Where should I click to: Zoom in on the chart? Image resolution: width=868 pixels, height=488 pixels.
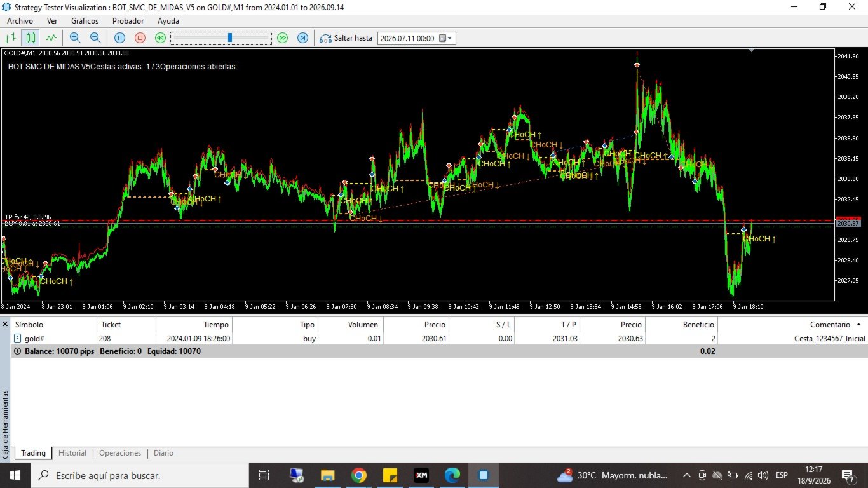click(x=75, y=38)
